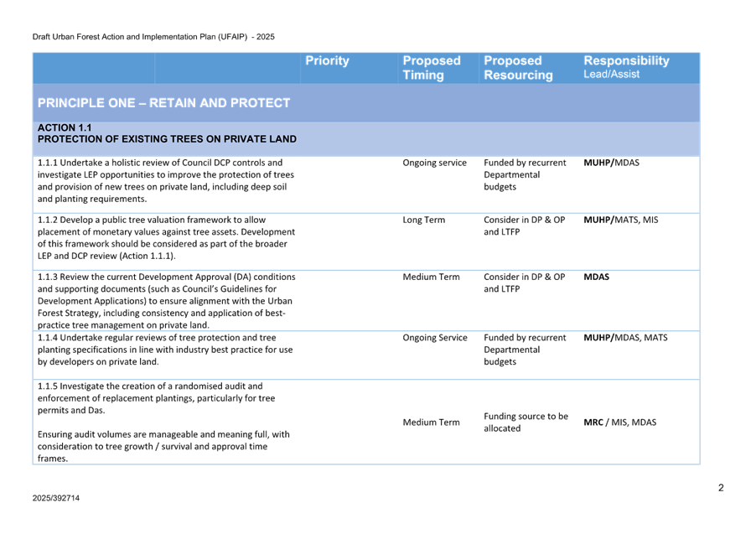Click the MDAS cell in row 1.1.3
Viewport: 756px width, 534px height.
(x=596, y=277)
